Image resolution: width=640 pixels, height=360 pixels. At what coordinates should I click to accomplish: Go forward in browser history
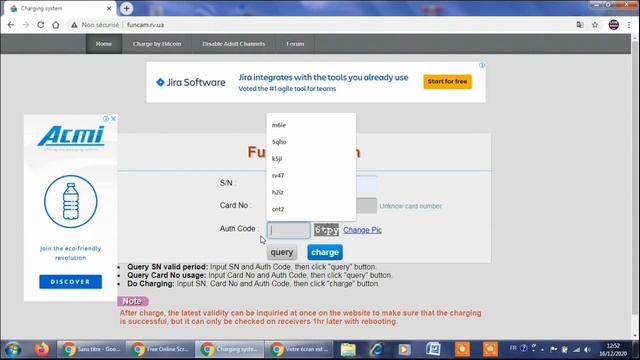click(26, 25)
